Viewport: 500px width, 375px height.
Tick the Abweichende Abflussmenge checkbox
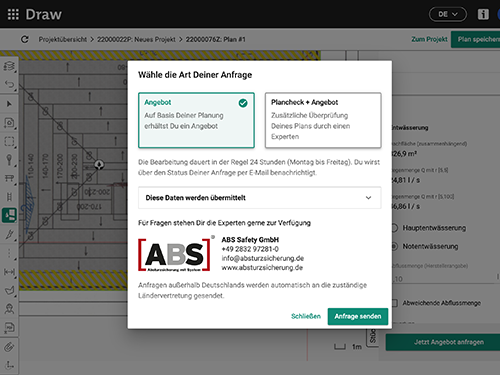point(395,303)
